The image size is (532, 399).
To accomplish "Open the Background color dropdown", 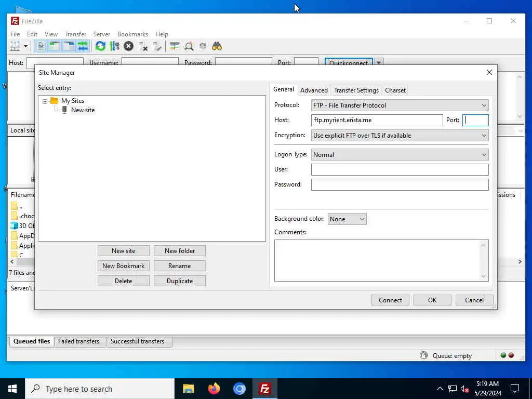I will 347,219.
